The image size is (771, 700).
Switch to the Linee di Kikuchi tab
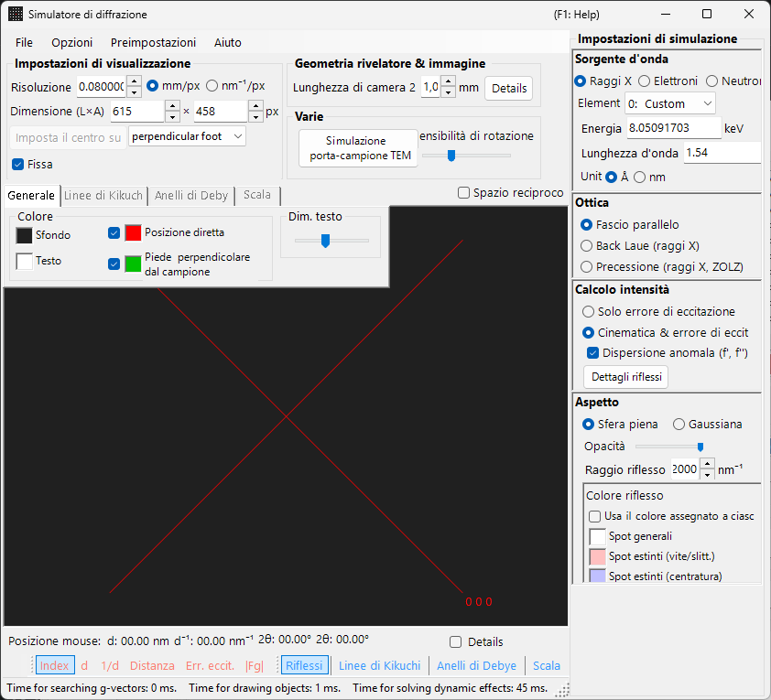point(103,196)
